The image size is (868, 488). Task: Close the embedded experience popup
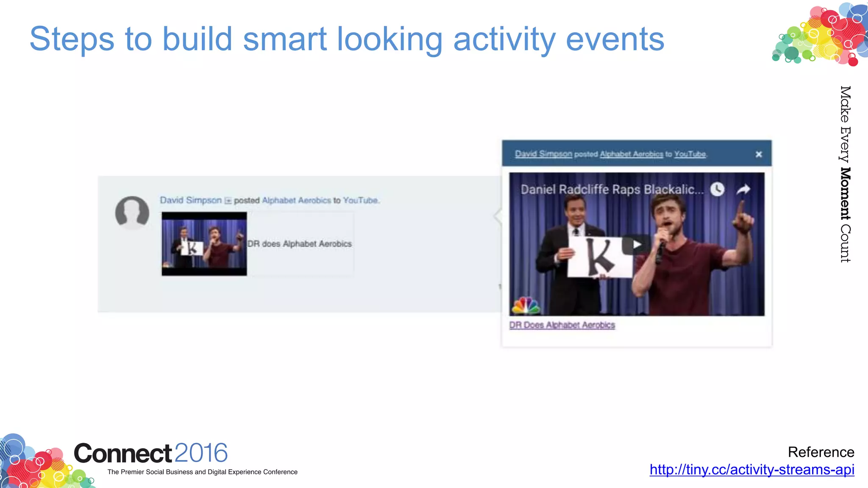[759, 154]
